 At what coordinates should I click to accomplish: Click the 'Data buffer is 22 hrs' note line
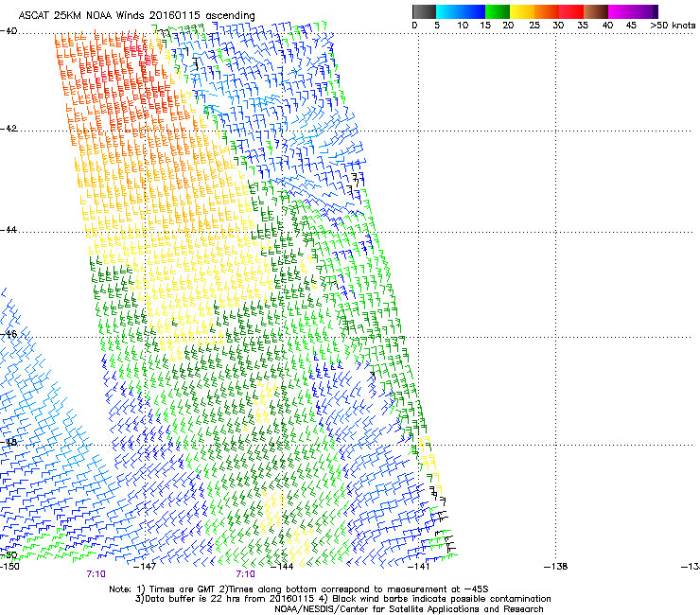point(342,599)
